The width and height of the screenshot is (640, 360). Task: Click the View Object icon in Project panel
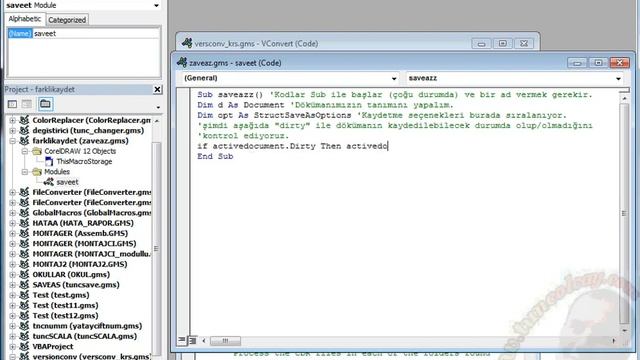pos(27,104)
